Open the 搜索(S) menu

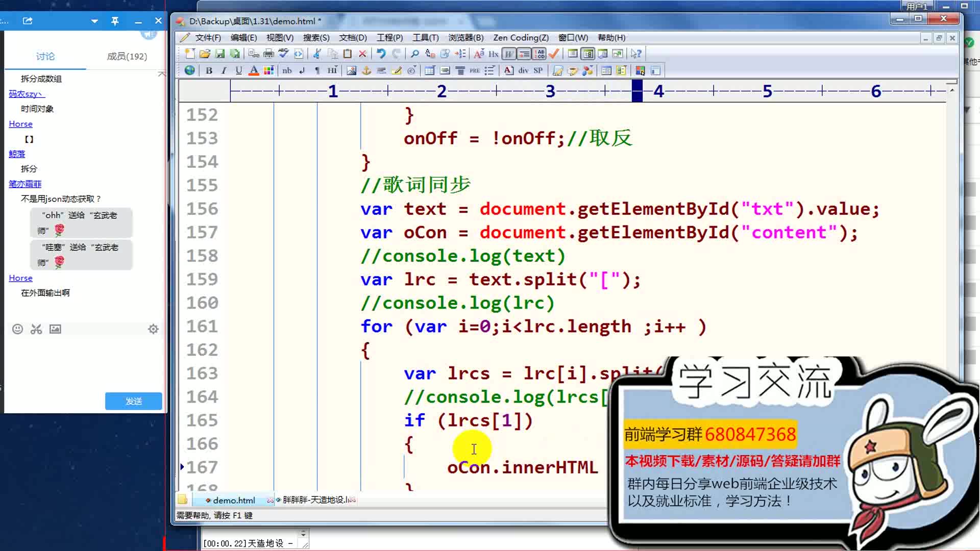(x=316, y=38)
